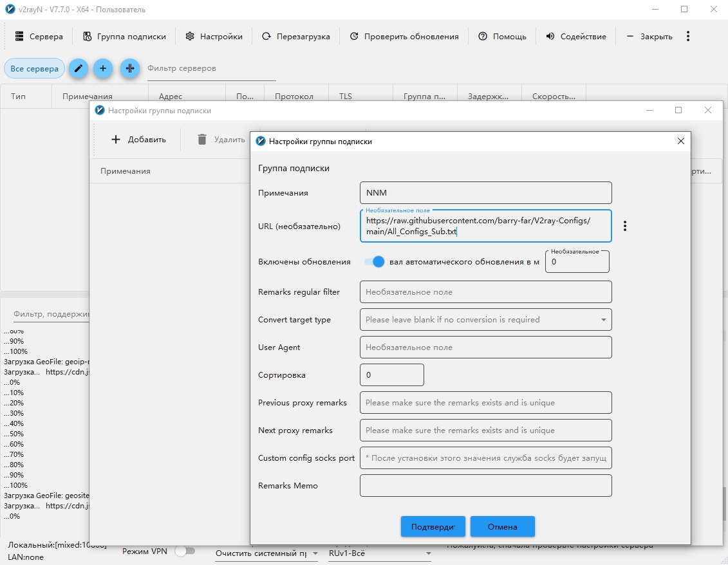The width and height of the screenshot is (728, 565).
Task: Click the auto update interval field
Action: (577, 262)
